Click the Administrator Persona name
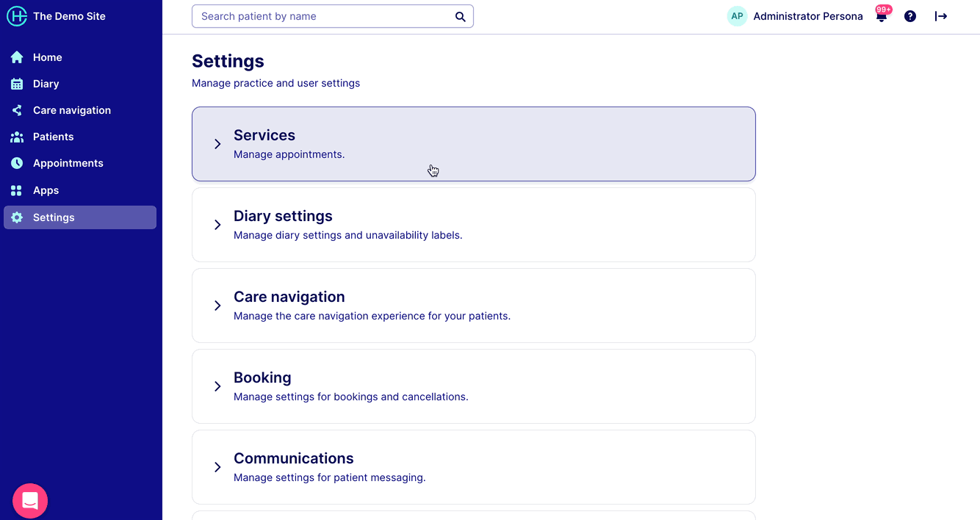The width and height of the screenshot is (980, 520). [808, 16]
